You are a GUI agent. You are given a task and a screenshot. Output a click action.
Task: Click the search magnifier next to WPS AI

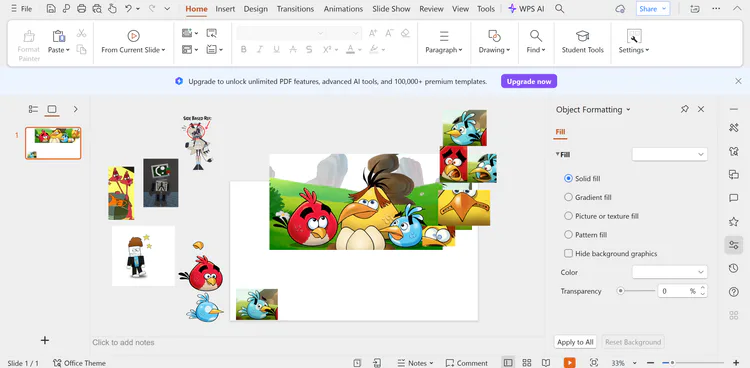(559, 9)
